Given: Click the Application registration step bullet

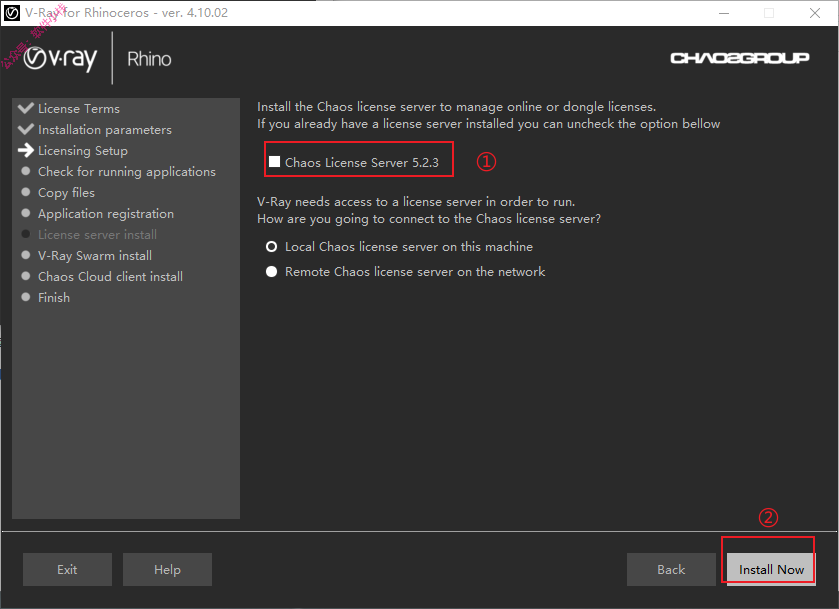Looking at the screenshot, I should coord(26,213).
